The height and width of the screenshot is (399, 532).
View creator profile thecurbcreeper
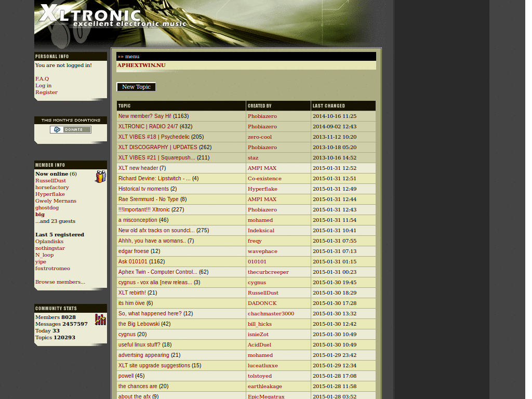pyautogui.click(x=268, y=272)
